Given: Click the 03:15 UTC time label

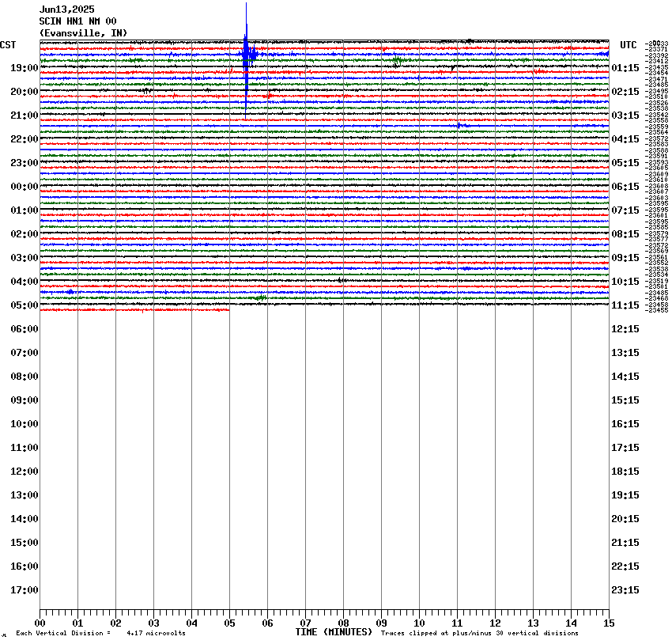Looking at the screenshot, I should (x=625, y=116).
